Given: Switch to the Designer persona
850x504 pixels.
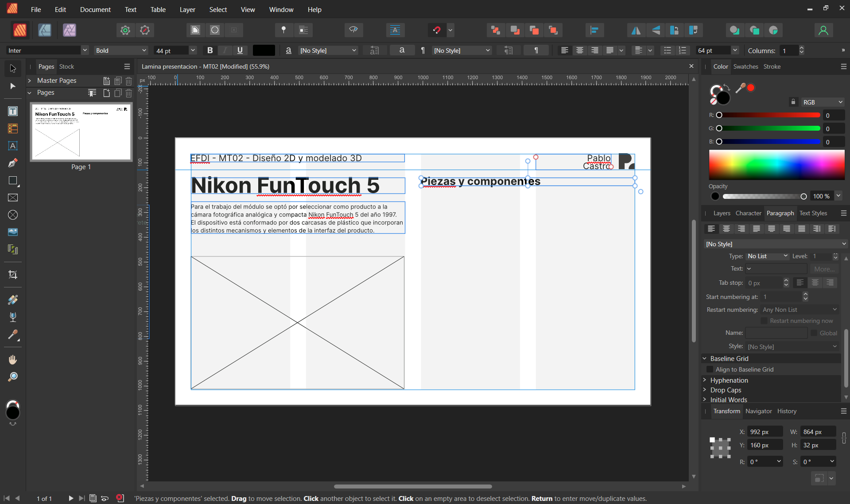Looking at the screenshot, I should pyautogui.click(x=45, y=30).
